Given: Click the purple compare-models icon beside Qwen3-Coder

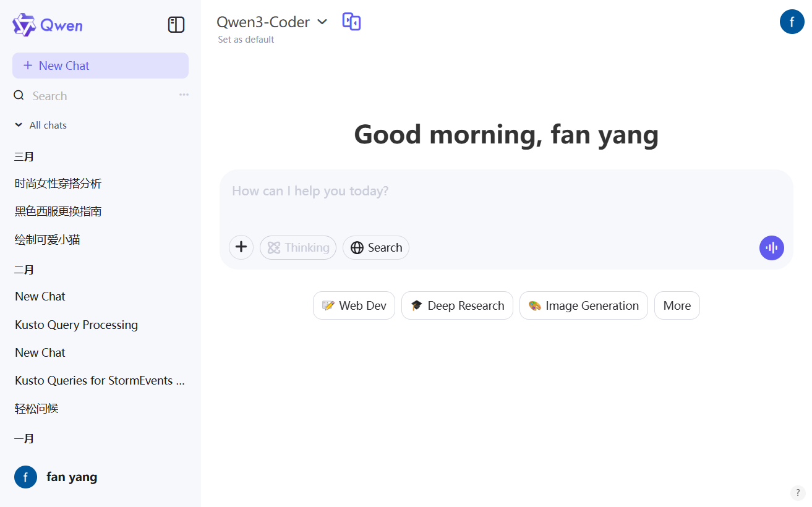Looking at the screenshot, I should point(351,22).
